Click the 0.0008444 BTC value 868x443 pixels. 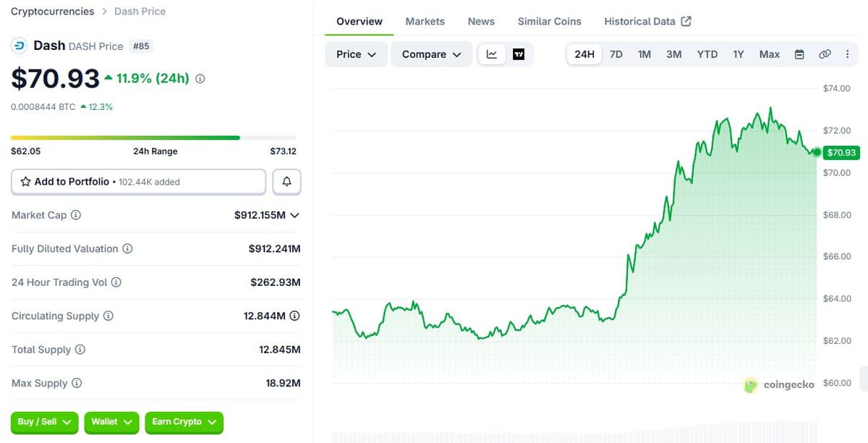pos(43,106)
